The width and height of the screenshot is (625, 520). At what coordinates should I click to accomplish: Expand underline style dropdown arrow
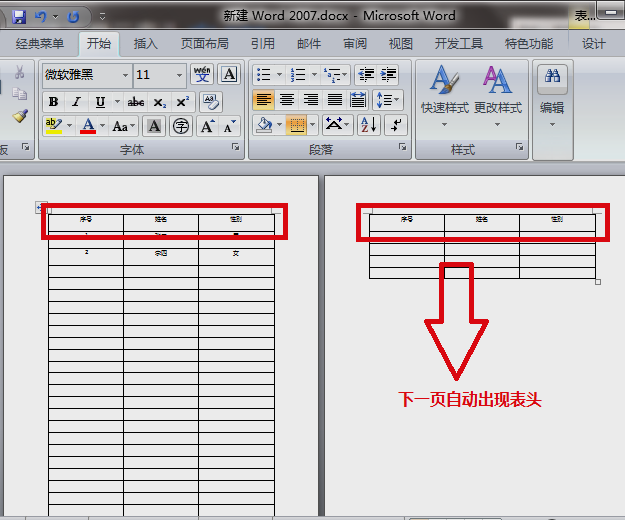click(x=117, y=102)
